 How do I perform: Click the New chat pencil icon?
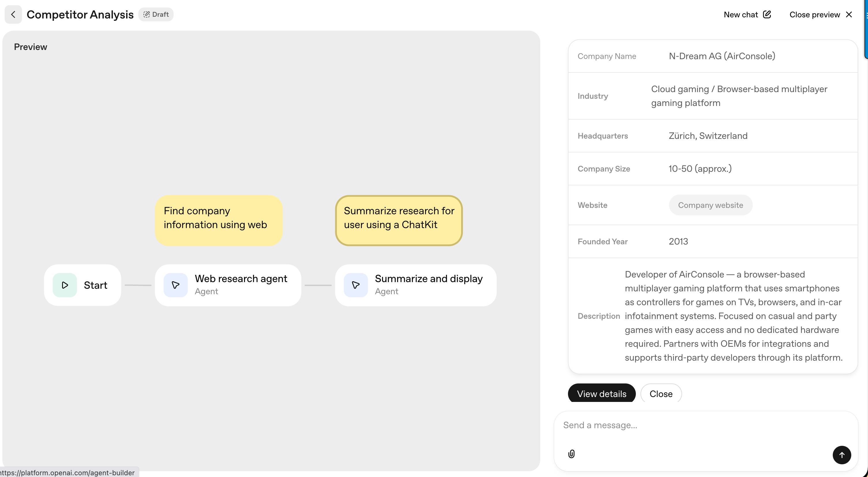coord(767,14)
